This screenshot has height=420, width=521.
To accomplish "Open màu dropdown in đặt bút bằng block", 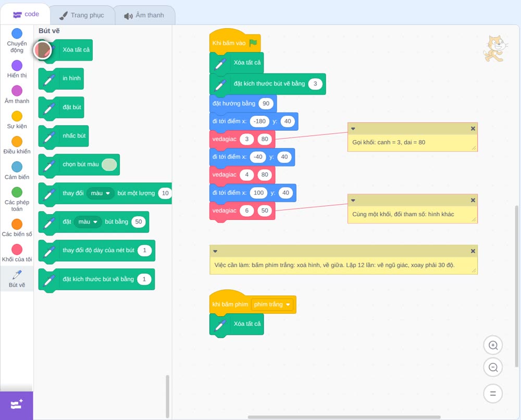I will pos(88,221).
